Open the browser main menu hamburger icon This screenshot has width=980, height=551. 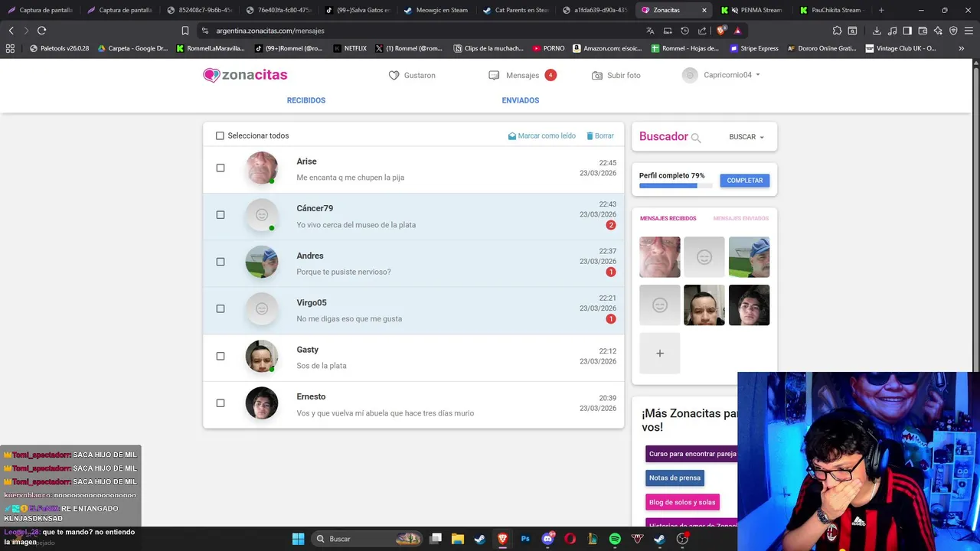point(969,31)
